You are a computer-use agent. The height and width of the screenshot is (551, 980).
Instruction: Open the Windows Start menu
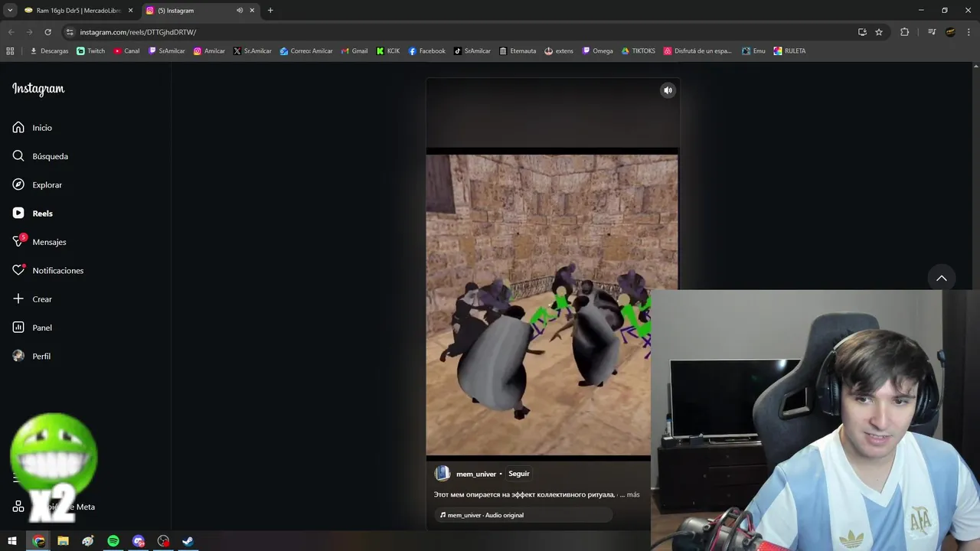click(x=12, y=541)
